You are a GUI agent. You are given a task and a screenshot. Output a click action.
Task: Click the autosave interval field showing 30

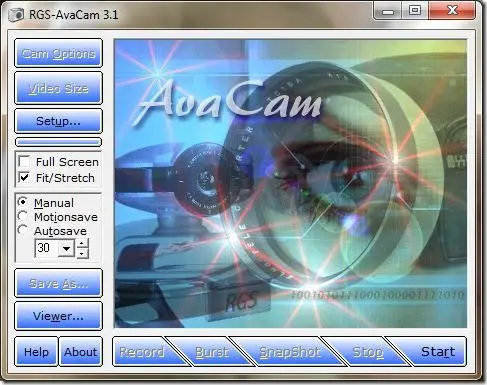coord(47,248)
